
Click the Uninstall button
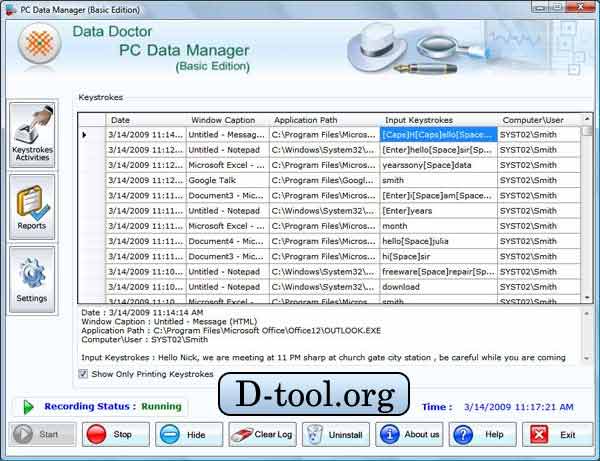point(336,435)
